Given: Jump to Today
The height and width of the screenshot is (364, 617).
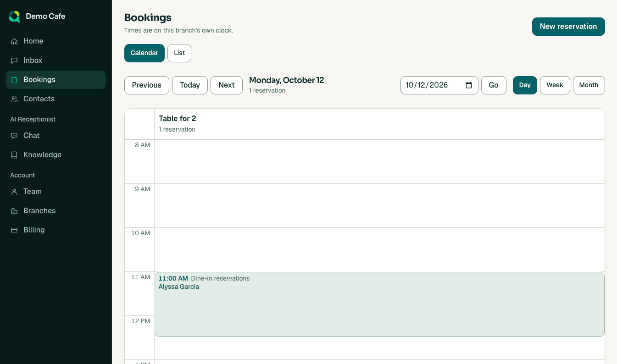Looking at the screenshot, I should 190,85.
